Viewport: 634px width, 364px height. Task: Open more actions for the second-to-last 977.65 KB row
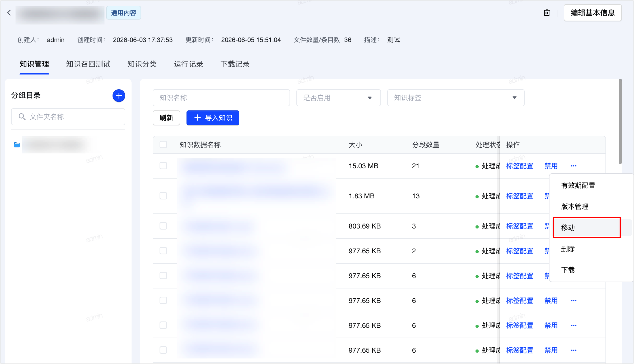(x=574, y=325)
